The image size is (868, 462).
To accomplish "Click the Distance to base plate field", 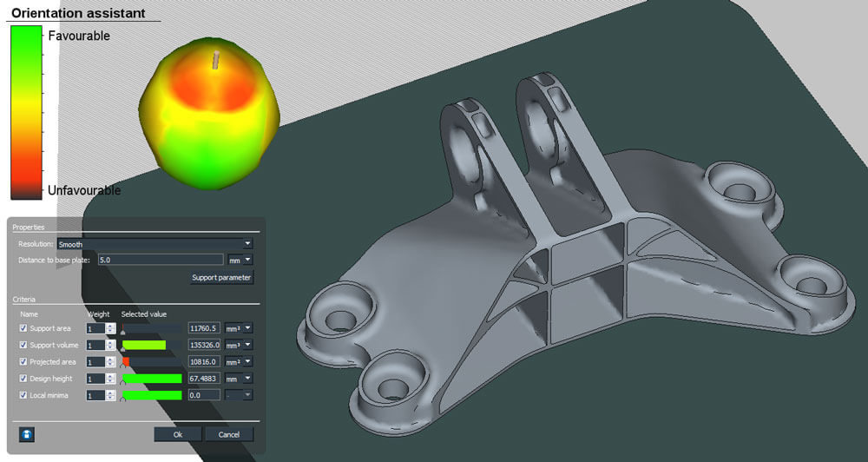I will [x=161, y=260].
